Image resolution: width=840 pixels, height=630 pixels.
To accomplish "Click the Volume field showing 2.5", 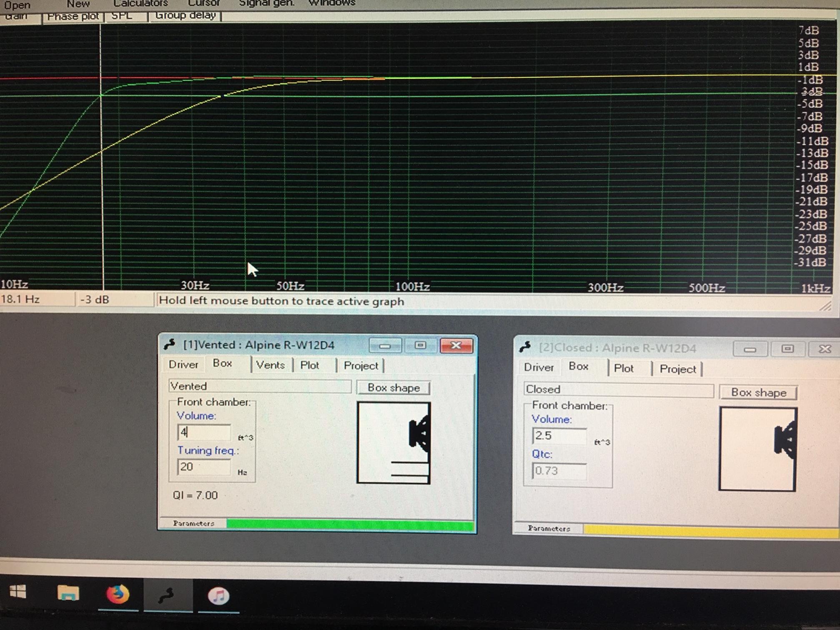I will (559, 436).
